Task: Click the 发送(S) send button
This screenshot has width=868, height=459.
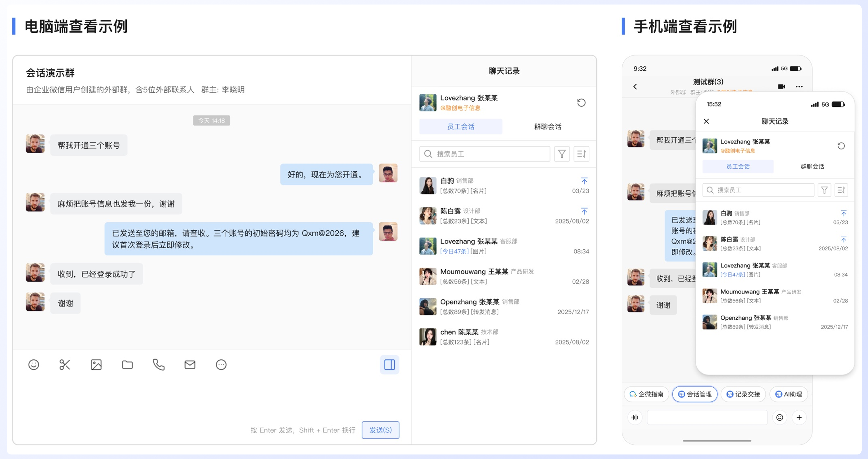Action: (x=380, y=430)
